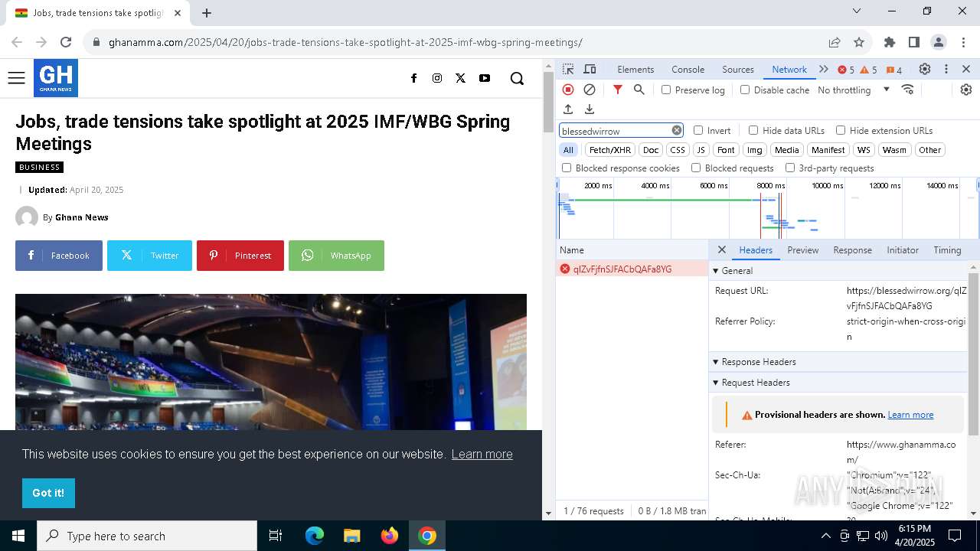Select the qIZvFjfnSJFACbQAFa8YG request row
980x551 pixels.
pyautogui.click(x=632, y=269)
